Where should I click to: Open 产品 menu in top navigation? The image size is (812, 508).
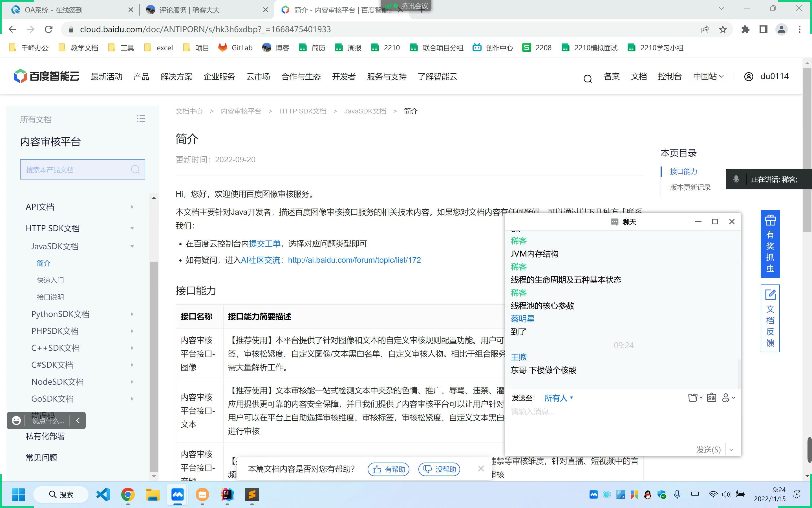point(141,76)
